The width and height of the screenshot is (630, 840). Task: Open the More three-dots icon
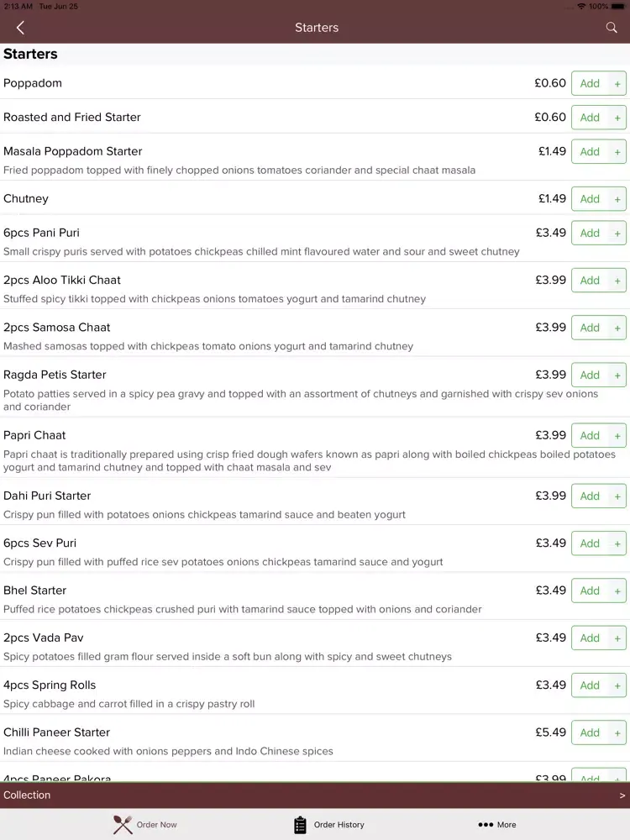(486, 825)
